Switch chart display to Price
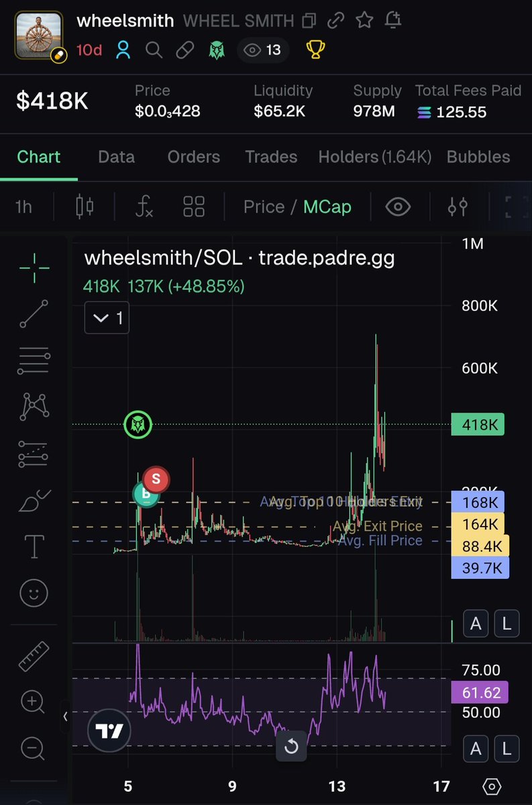This screenshot has height=805, width=532. pos(264,207)
